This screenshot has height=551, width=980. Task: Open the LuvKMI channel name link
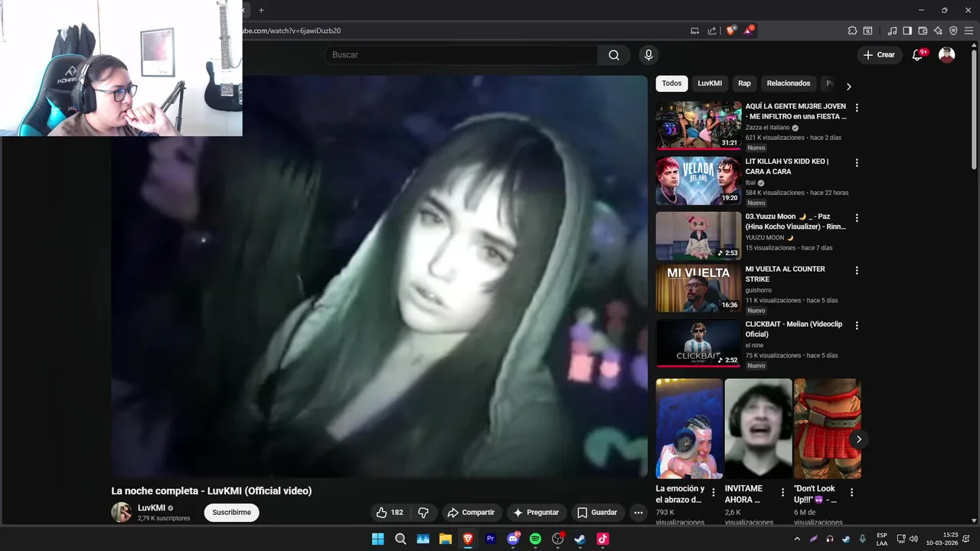coord(152,508)
